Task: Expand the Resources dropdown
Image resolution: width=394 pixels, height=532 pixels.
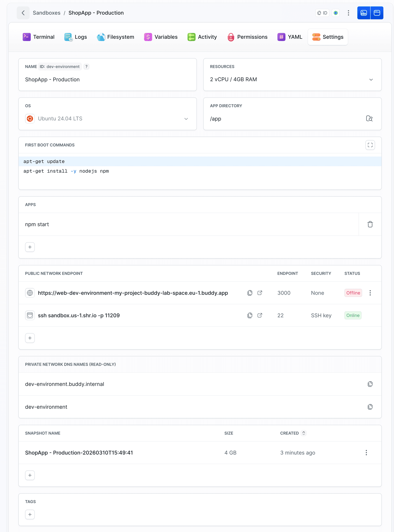Action: 371,79
